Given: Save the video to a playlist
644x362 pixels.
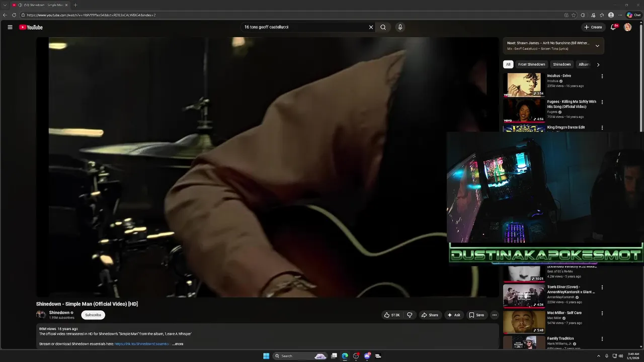Looking at the screenshot, I should [476, 315].
